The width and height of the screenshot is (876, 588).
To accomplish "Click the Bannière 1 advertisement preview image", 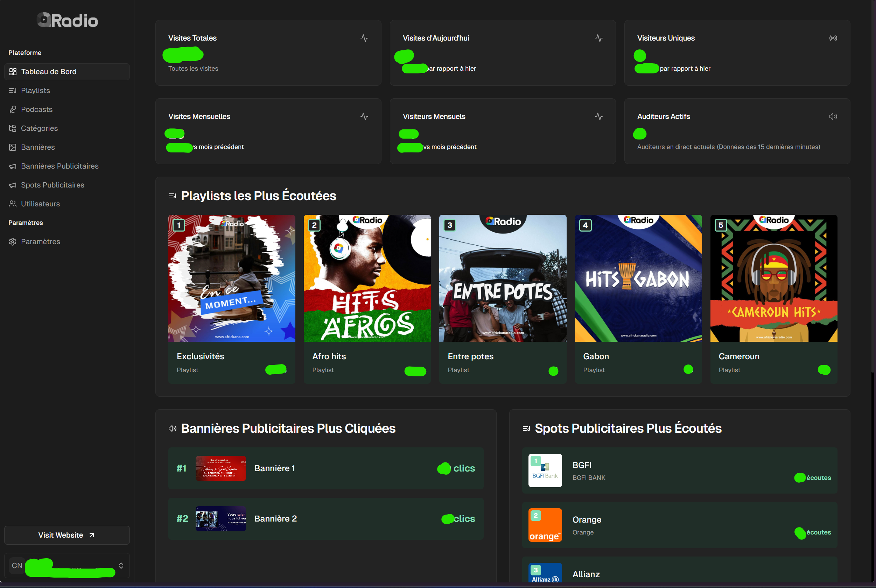I will click(220, 468).
